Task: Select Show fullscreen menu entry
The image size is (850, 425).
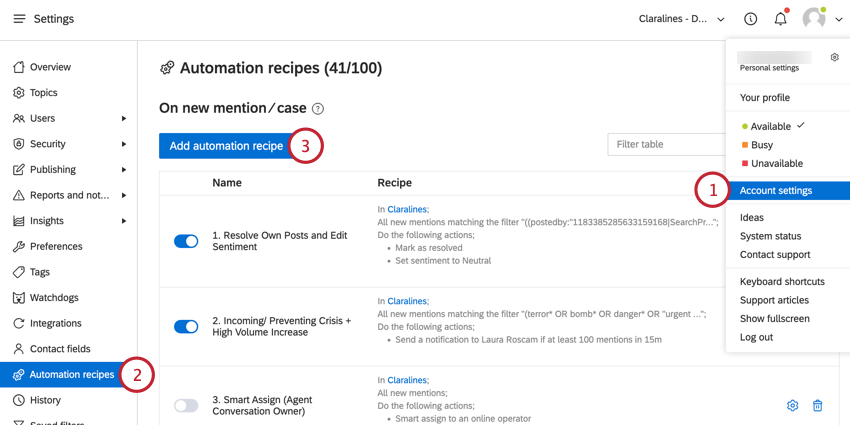Action: point(774,318)
